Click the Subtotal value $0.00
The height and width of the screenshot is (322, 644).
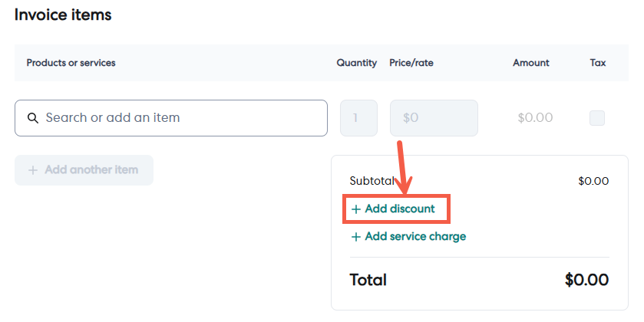pyautogui.click(x=593, y=182)
